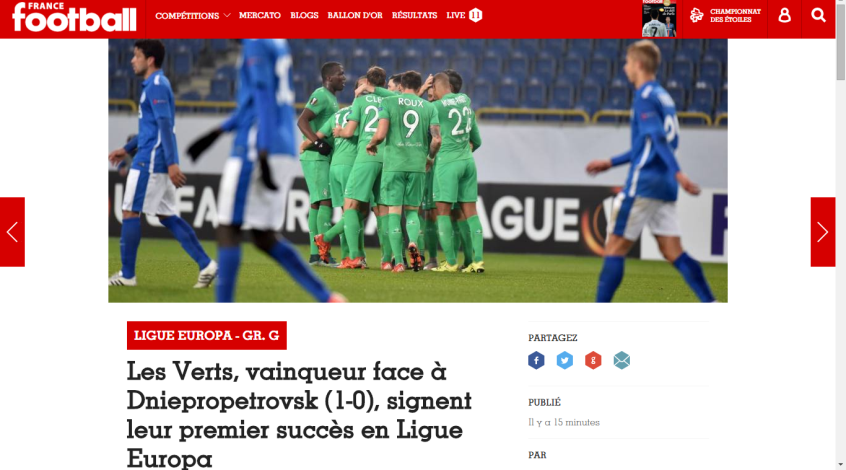Select Ballon d'Or navigation item
Viewport: 846px width, 470px height.
(355, 16)
